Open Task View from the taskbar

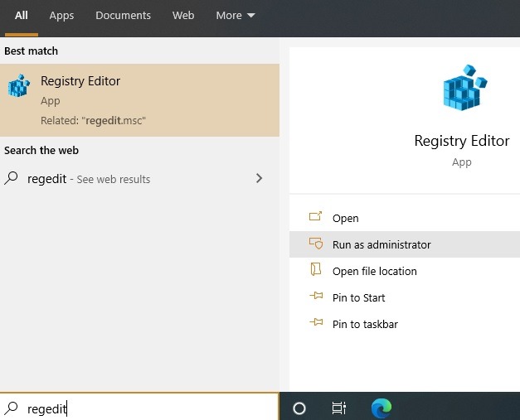339,408
